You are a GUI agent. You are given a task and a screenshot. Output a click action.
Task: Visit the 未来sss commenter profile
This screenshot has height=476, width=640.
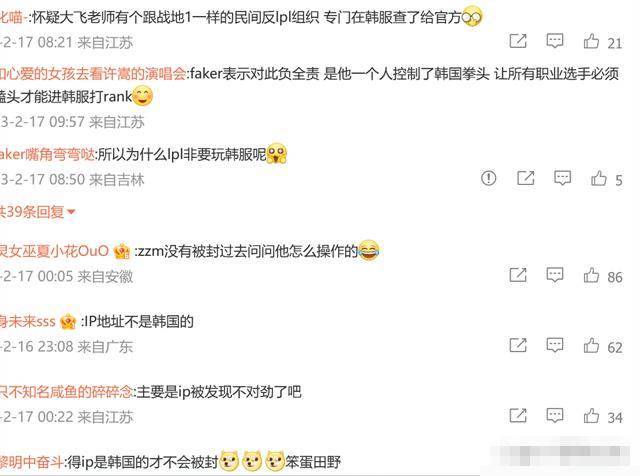coord(27,321)
